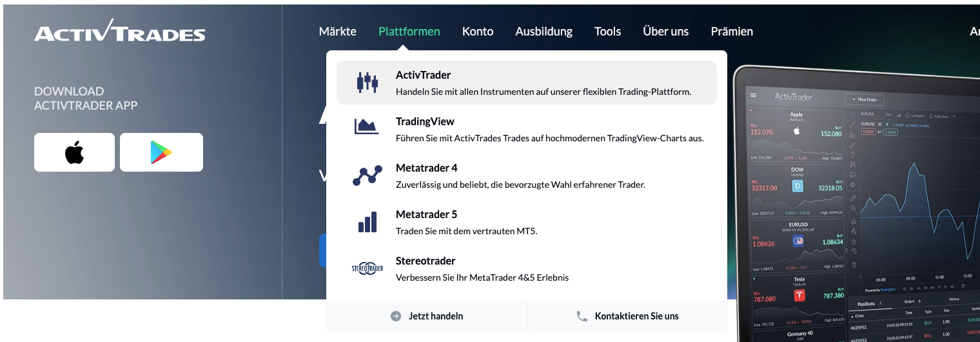This screenshot has height=342, width=980.
Task: Click the ActivTrader candlestick icon
Action: pos(367,83)
